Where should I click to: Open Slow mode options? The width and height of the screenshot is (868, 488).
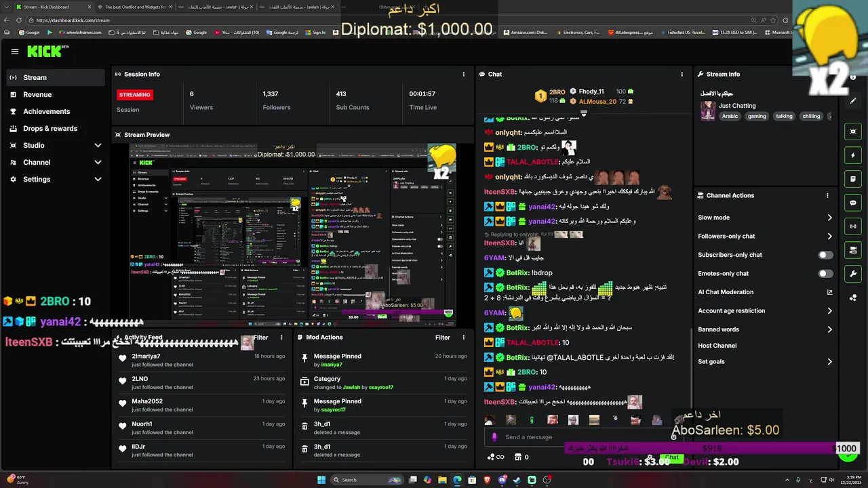[x=765, y=218]
